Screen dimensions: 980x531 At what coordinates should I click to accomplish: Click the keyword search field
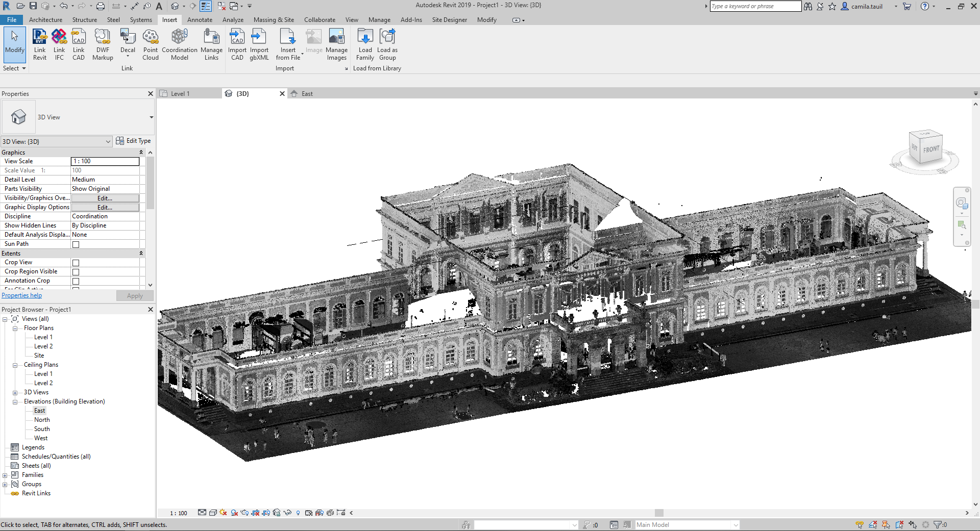754,6
